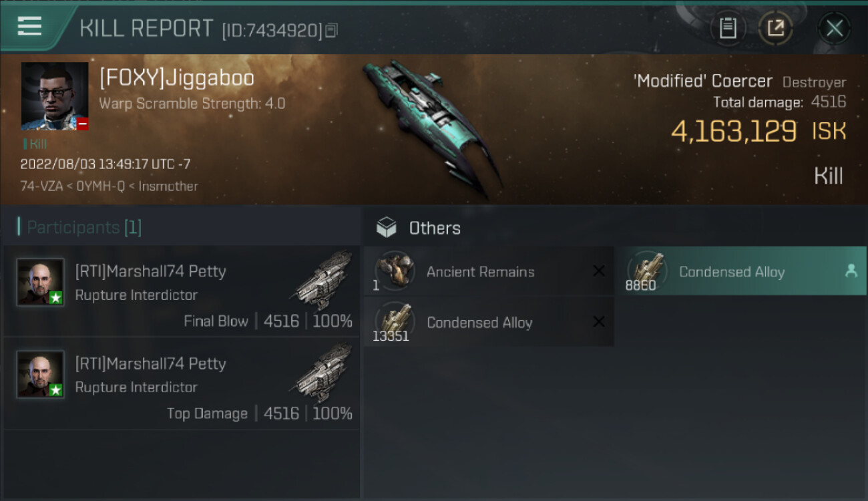Select the Ancient Remains item icon
The width and height of the screenshot is (868, 501).
click(x=395, y=271)
